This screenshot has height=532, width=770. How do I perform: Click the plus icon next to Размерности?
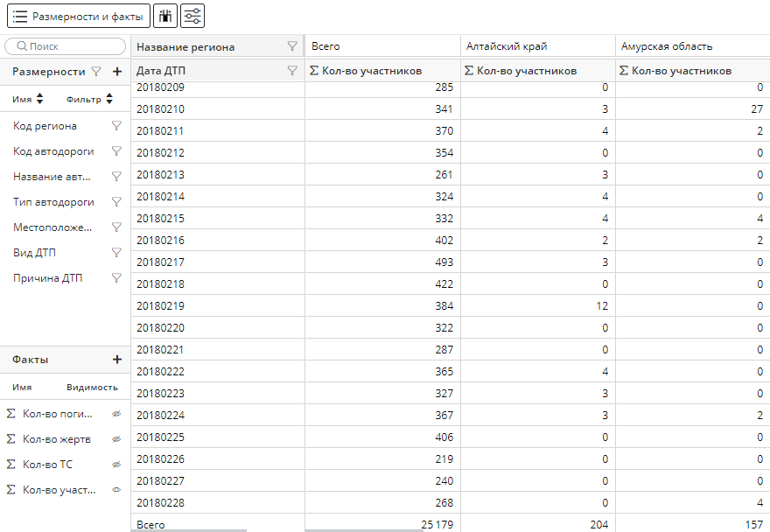117,72
